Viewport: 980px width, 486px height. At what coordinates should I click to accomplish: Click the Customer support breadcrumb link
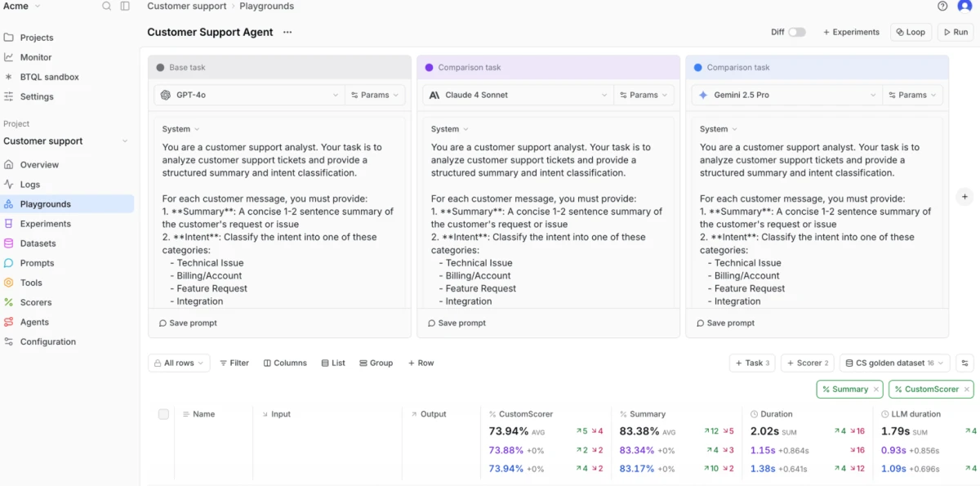pos(187,6)
